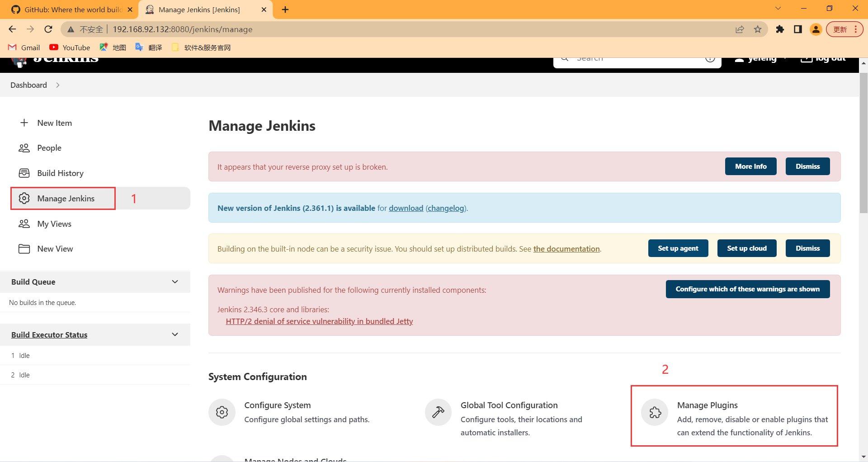Dismiss the reverse proxy warning
This screenshot has height=462, width=868.
807,166
